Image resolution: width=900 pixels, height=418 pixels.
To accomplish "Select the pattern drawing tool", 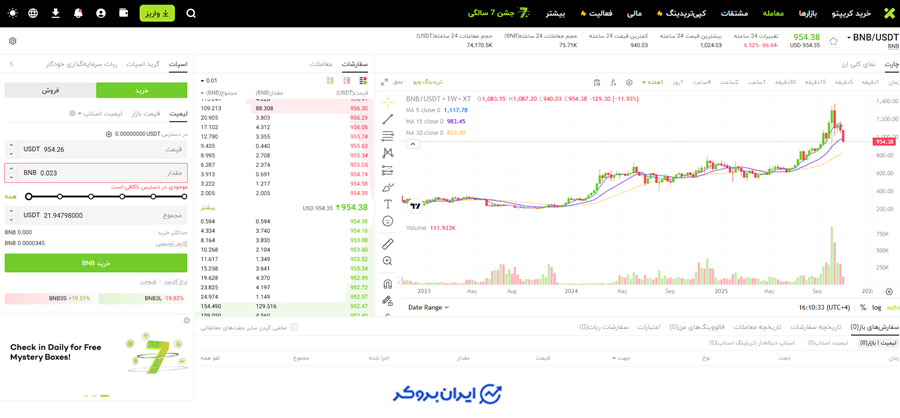I will click(x=388, y=153).
